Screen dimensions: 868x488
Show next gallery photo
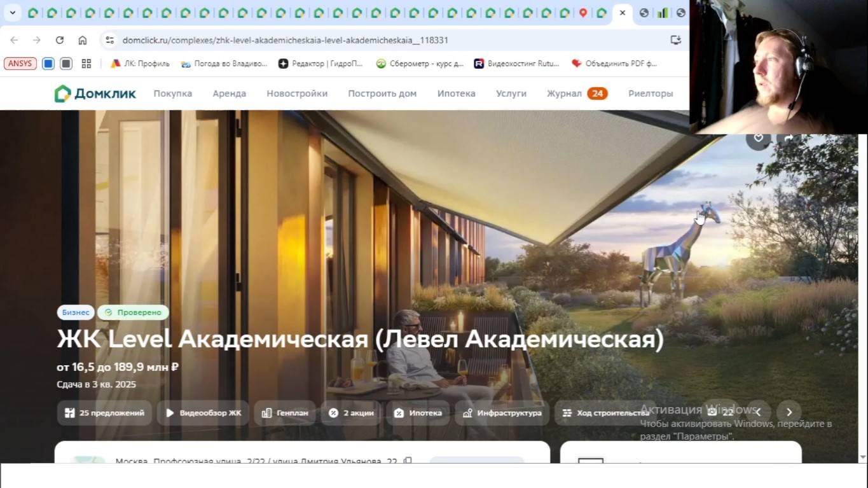(x=789, y=412)
